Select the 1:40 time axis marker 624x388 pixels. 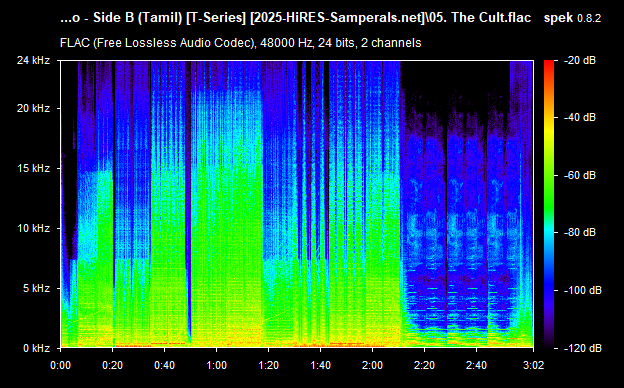pos(320,365)
